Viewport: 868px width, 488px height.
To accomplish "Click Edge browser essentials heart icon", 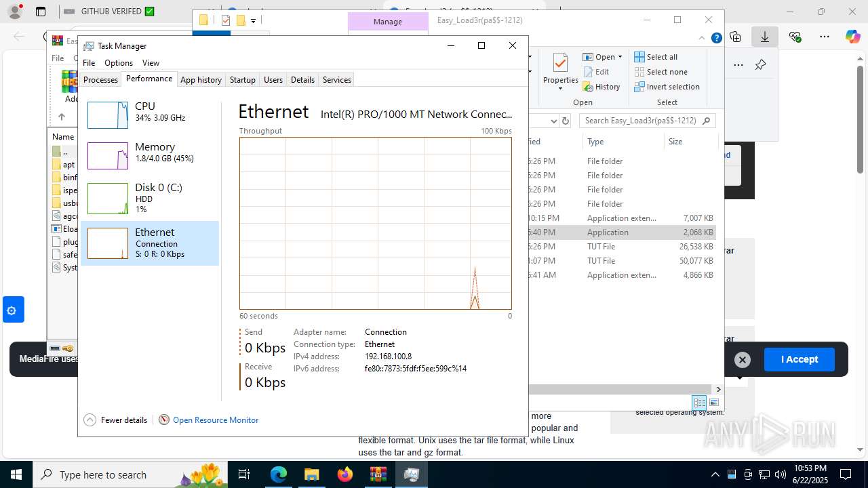I will 795,37.
